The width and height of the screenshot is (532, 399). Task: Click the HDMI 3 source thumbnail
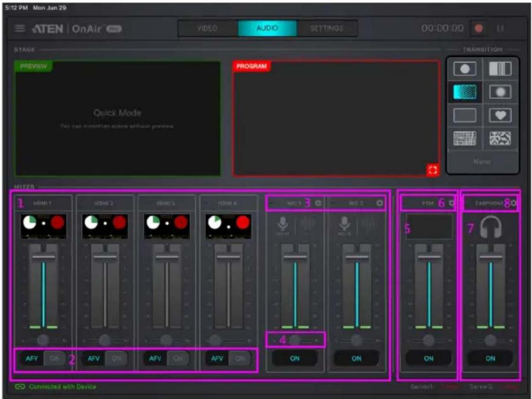pos(167,226)
